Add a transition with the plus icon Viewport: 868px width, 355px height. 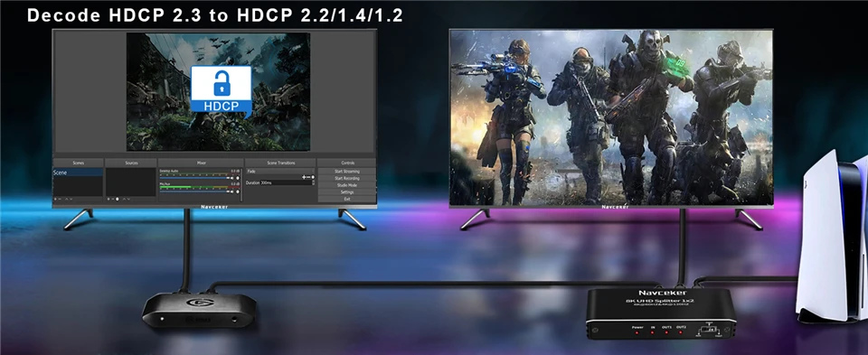point(304,177)
